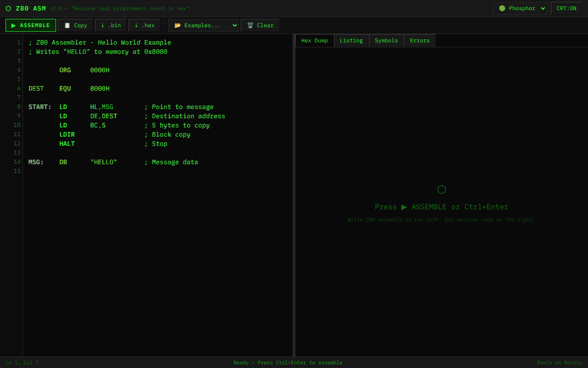Click the '; Destination address' comment

click(x=185, y=116)
